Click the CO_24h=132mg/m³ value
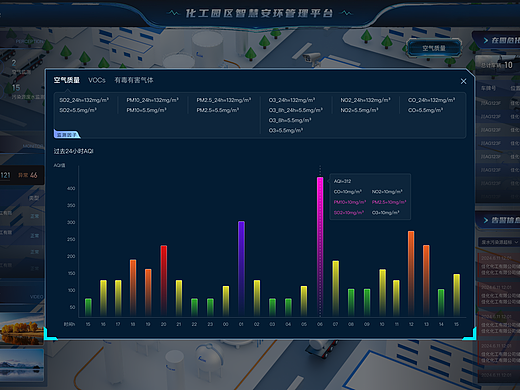The height and width of the screenshot is (390, 520). point(432,100)
